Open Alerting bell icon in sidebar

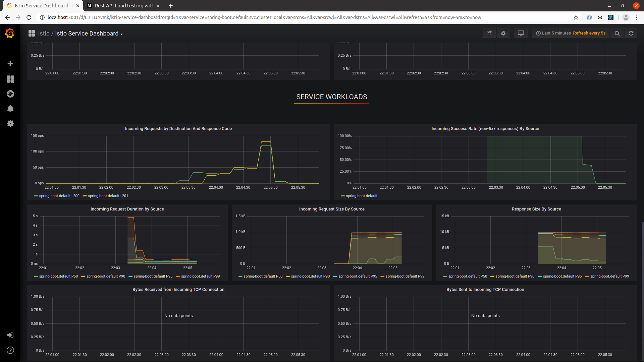click(10, 109)
